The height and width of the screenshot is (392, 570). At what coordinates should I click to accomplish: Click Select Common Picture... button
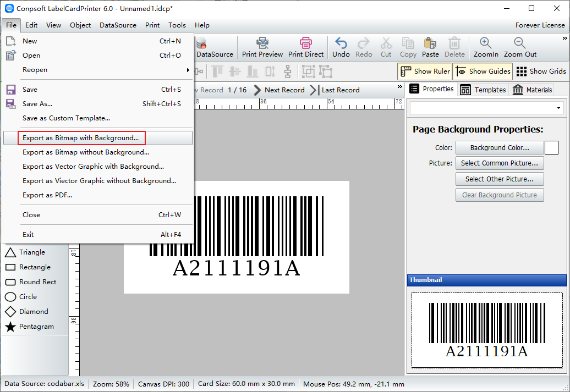click(500, 163)
